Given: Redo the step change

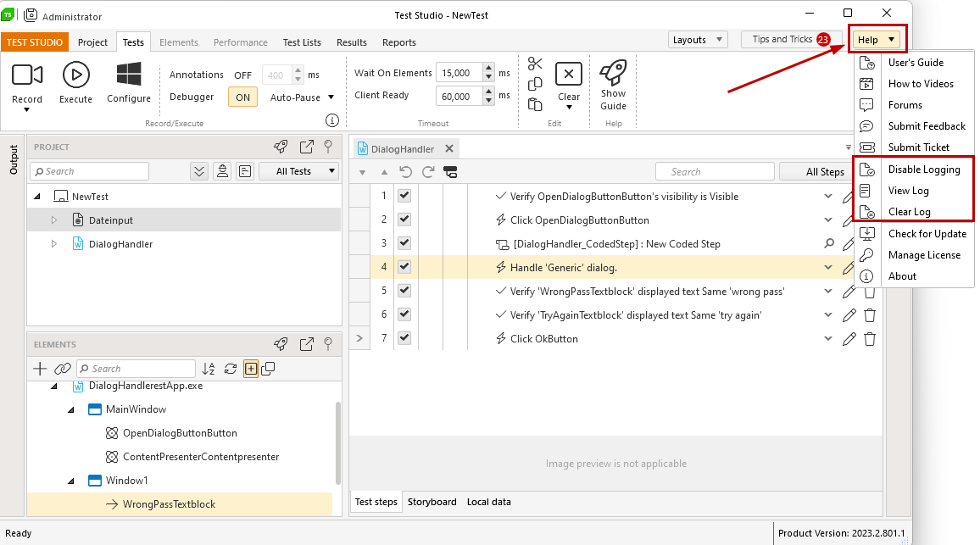Looking at the screenshot, I should click(428, 172).
